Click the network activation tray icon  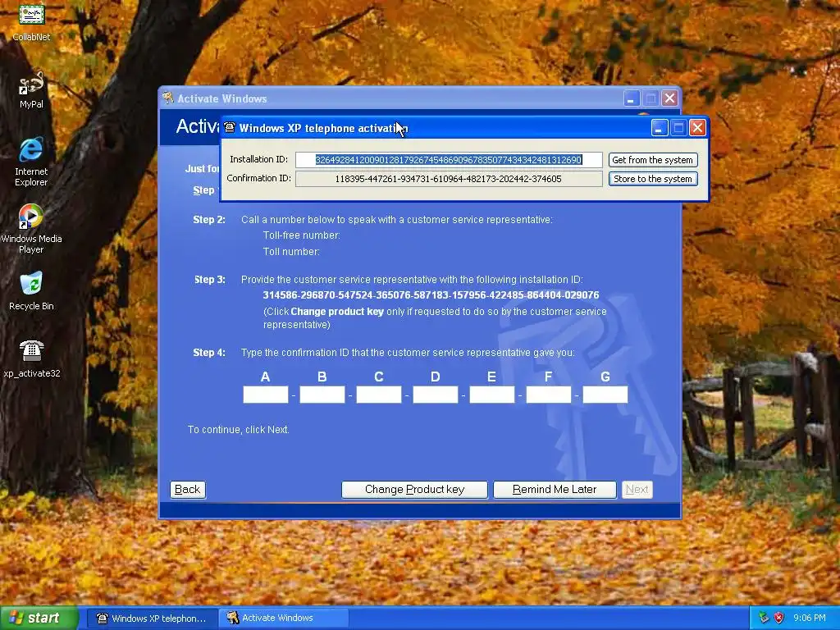coord(764,618)
